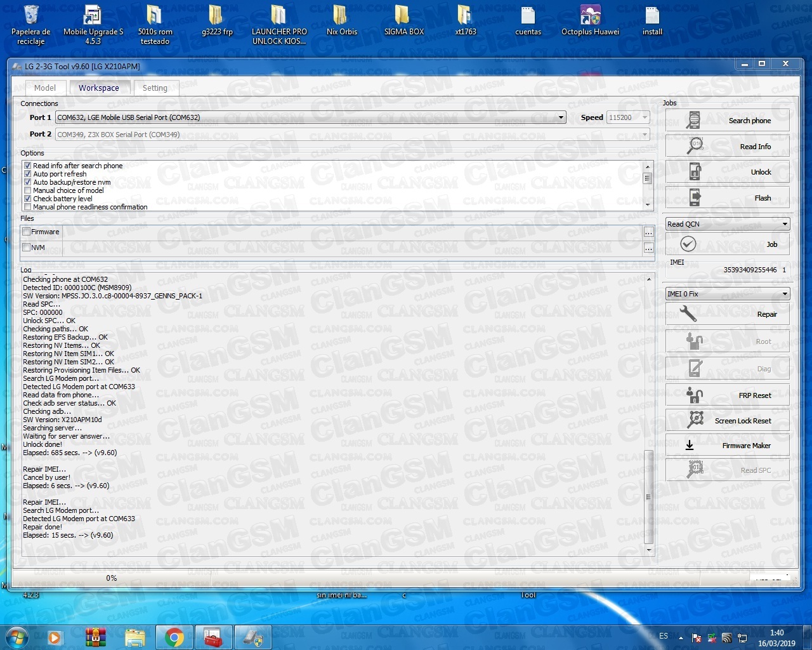The image size is (812, 650).
Task: Click the Firmware Maker button
Action: pos(727,445)
